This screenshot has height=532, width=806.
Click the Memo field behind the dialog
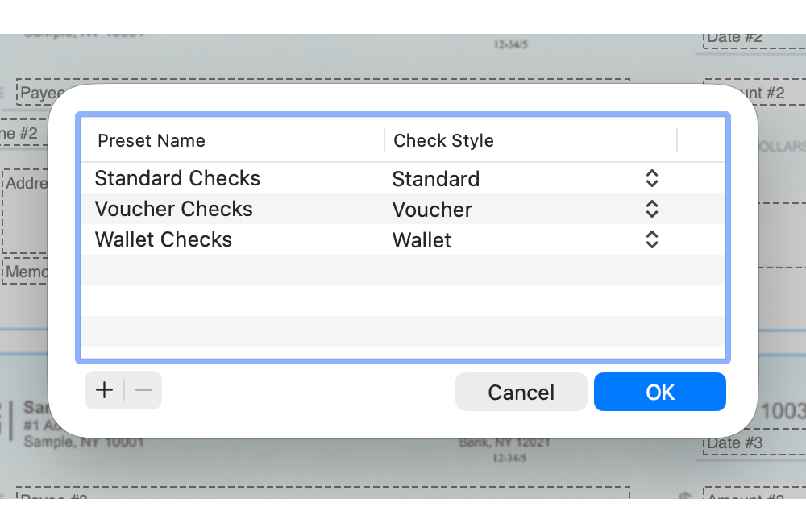coord(24,272)
